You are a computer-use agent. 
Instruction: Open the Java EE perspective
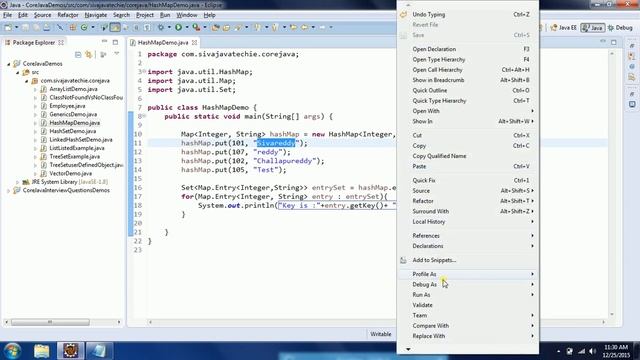pyautogui.click(x=564, y=28)
